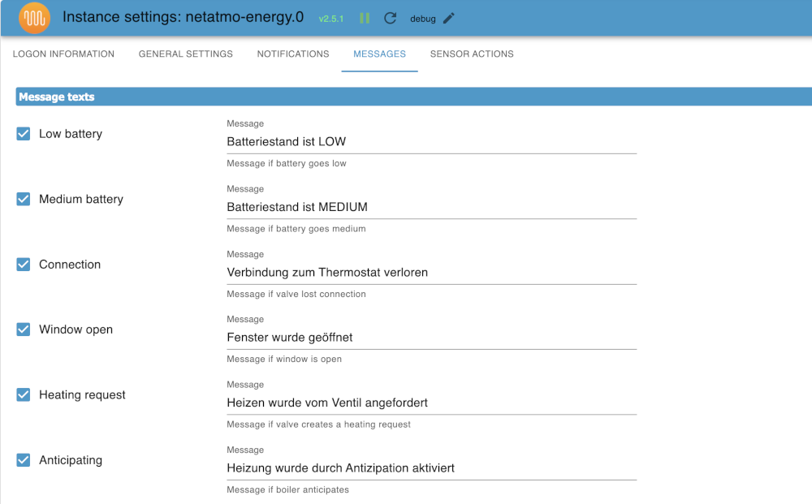Viewport: 812px width, 504px height.
Task: Uncheck the Heating request checkbox
Action: (x=24, y=394)
